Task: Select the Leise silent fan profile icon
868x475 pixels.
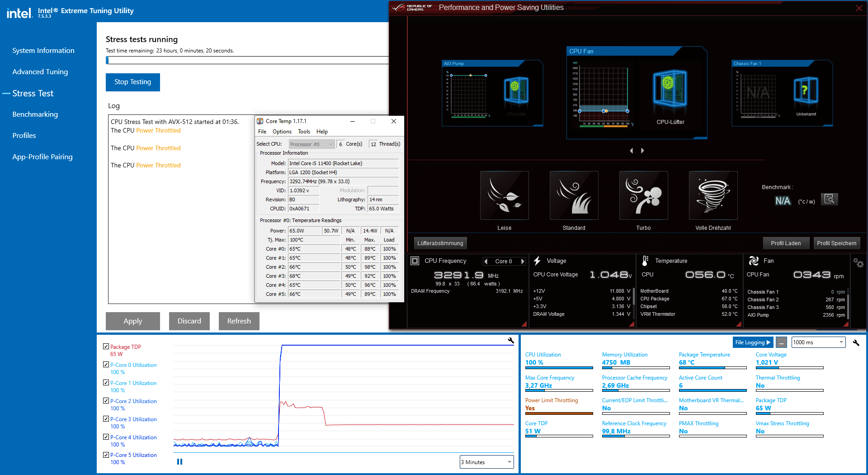Action: pos(505,195)
